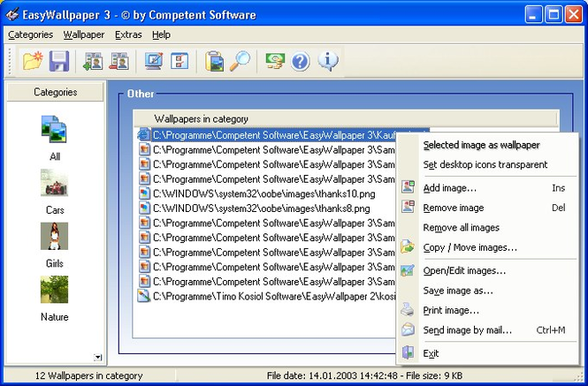Click the remove image toolbar icon with red minus
588x386 pixels.
118,61
